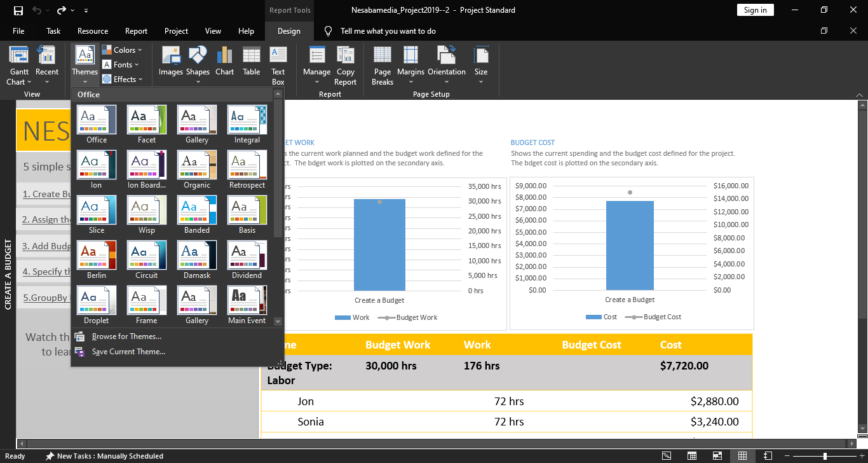Adjust the zoom slider in status bar
Image resolution: width=868 pixels, height=463 pixels.
click(x=825, y=456)
